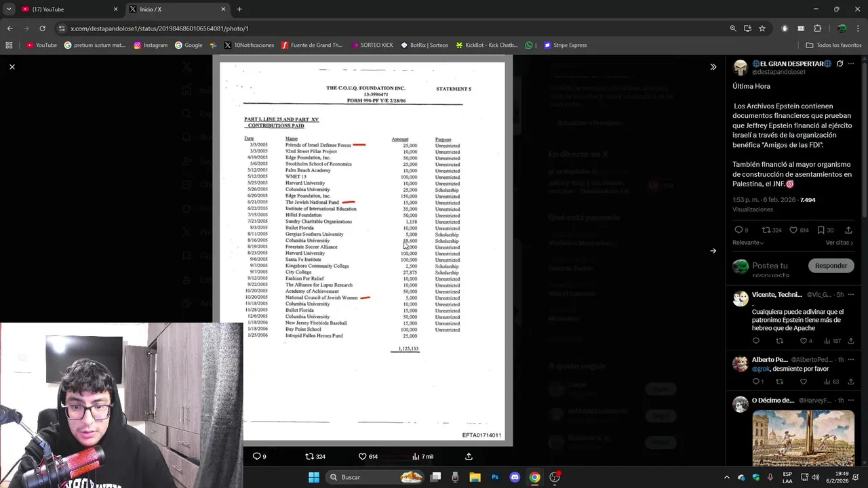The width and height of the screenshot is (868, 488).
Task: Open Discord from the taskbar
Action: coord(515,477)
